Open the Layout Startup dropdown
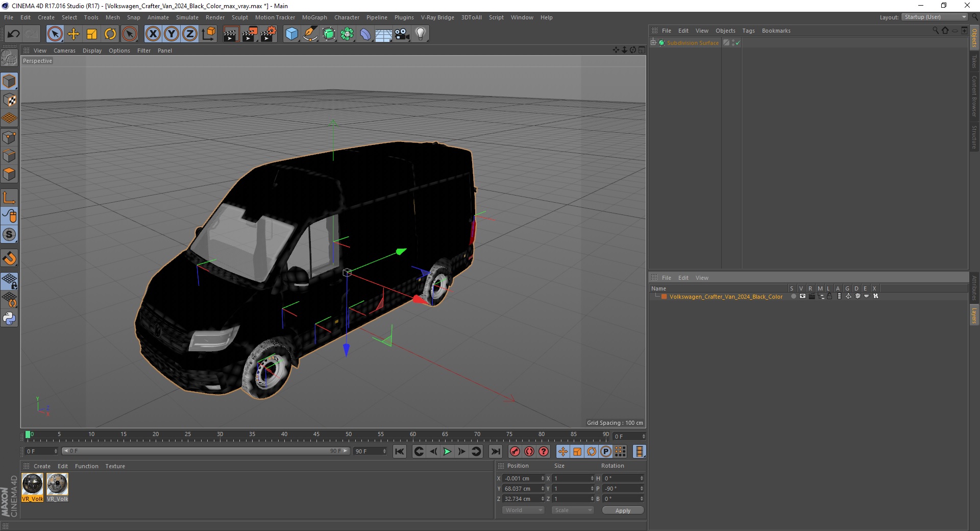The image size is (980, 531). [935, 17]
